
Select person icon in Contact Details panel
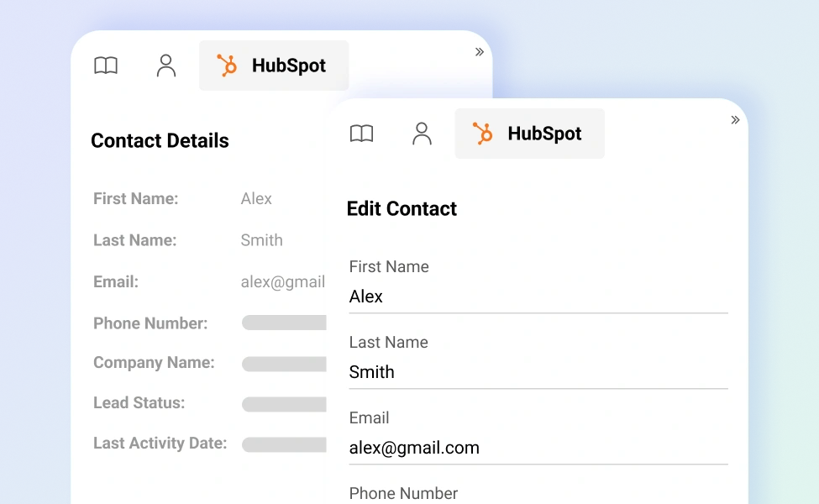166,66
